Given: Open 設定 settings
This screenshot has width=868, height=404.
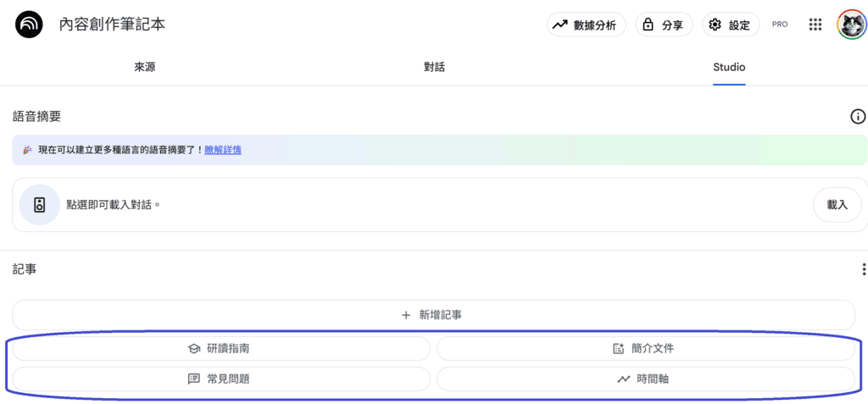Looking at the screenshot, I should click(731, 25).
